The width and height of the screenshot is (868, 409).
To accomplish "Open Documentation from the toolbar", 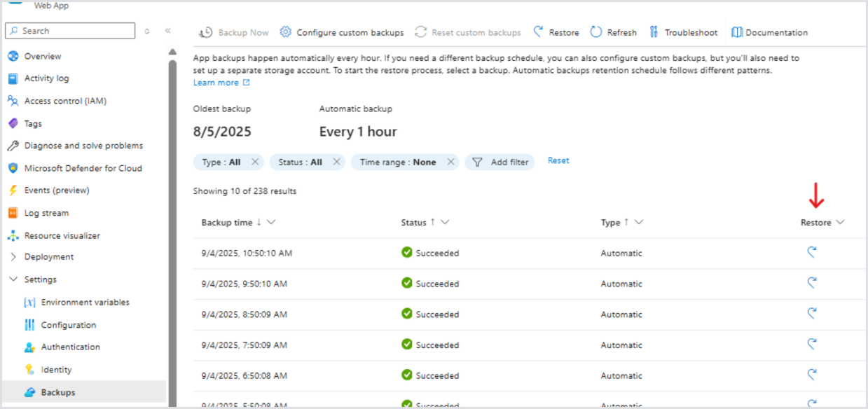I will pos(769,32).
